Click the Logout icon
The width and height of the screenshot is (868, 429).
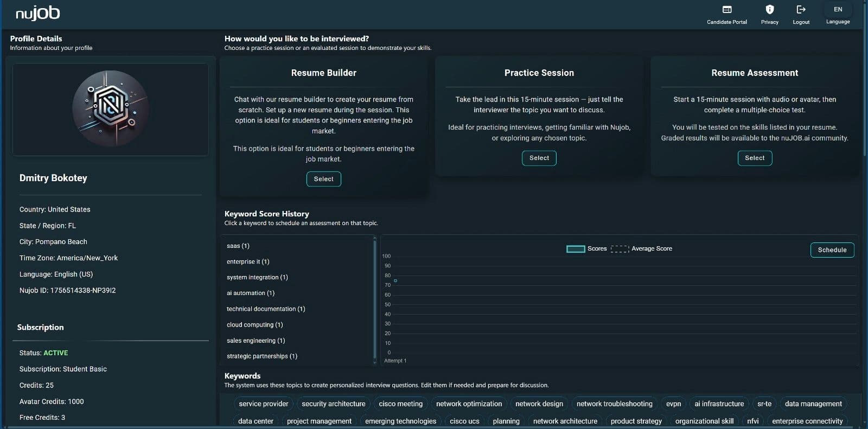point(801,10)
